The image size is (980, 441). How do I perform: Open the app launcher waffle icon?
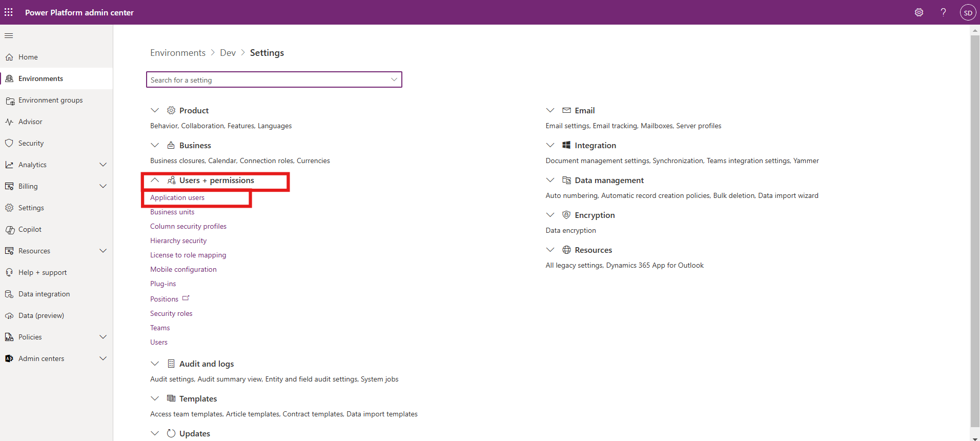click(x=9, y=12)
